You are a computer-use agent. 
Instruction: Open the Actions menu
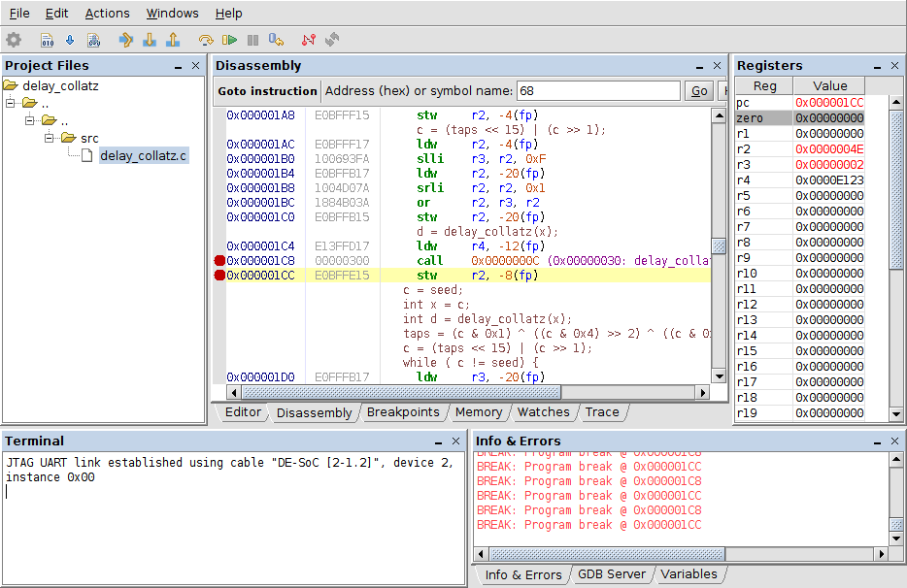tap(108, 13)
